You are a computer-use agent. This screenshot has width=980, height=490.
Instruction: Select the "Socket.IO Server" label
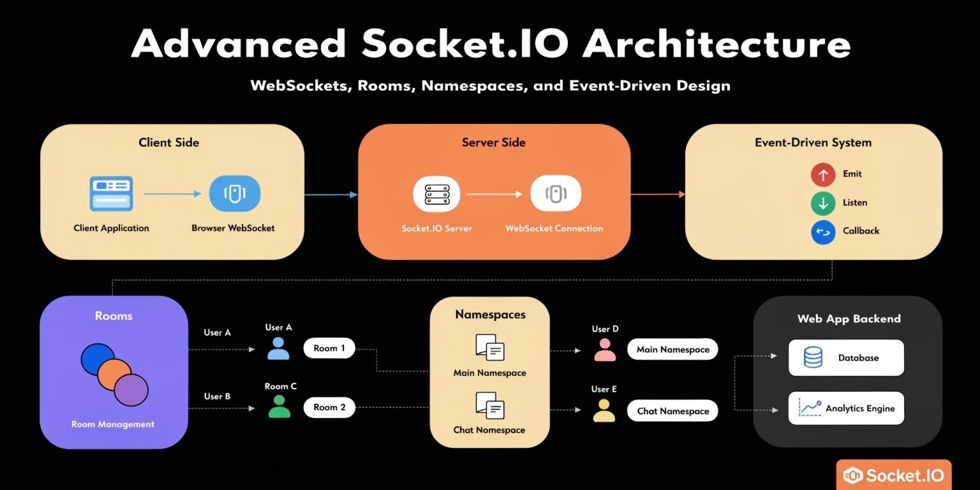pyautogui.click(x=437, y=228)
